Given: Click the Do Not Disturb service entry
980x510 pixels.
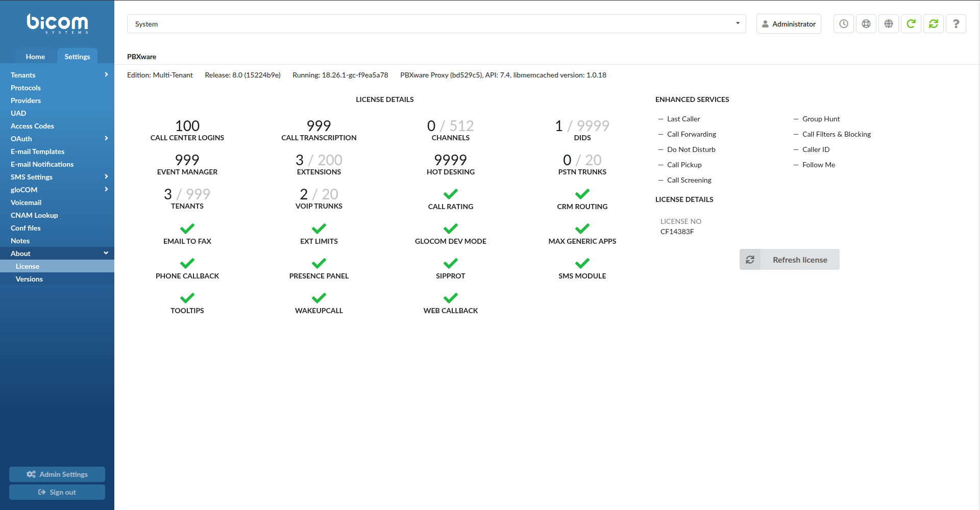Looking at the screenshot, I should [691, 149].
